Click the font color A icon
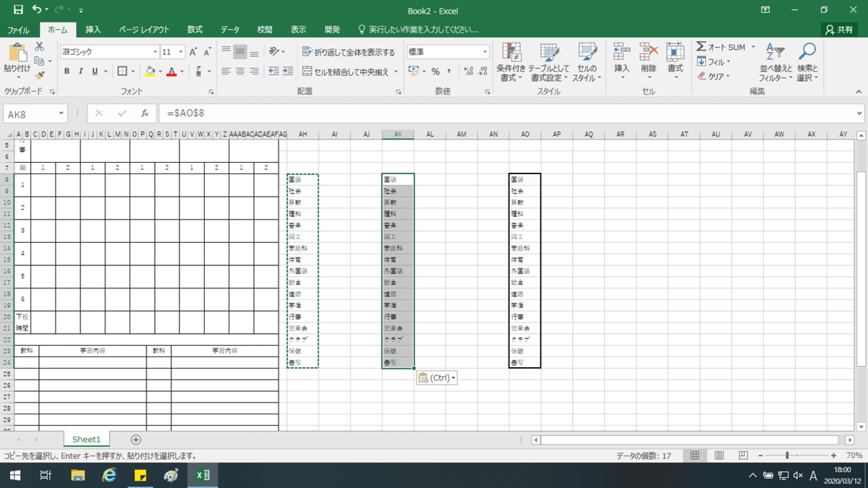 tap(171, 71)
